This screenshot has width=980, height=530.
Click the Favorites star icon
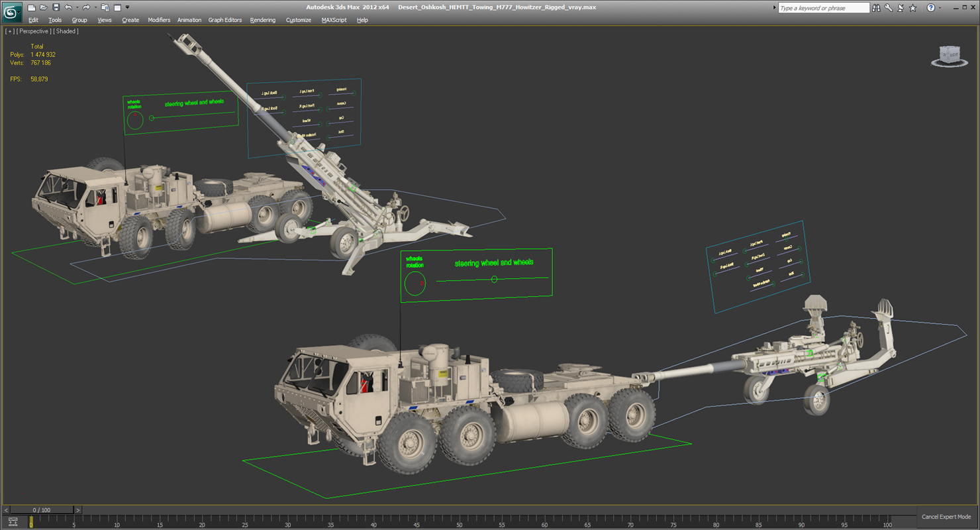click(913, 8)
